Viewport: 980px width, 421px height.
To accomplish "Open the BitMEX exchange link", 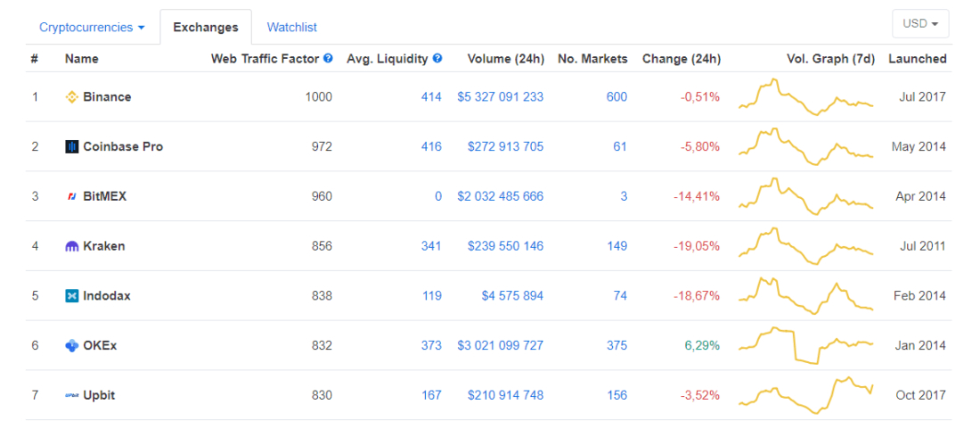I will point(105,196).
